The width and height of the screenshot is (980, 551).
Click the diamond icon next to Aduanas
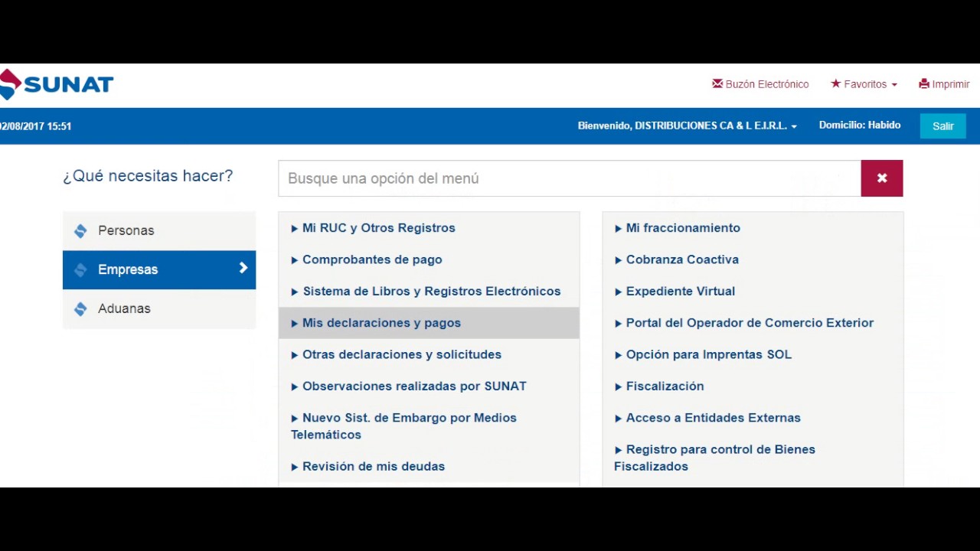[x=80, y=308]
